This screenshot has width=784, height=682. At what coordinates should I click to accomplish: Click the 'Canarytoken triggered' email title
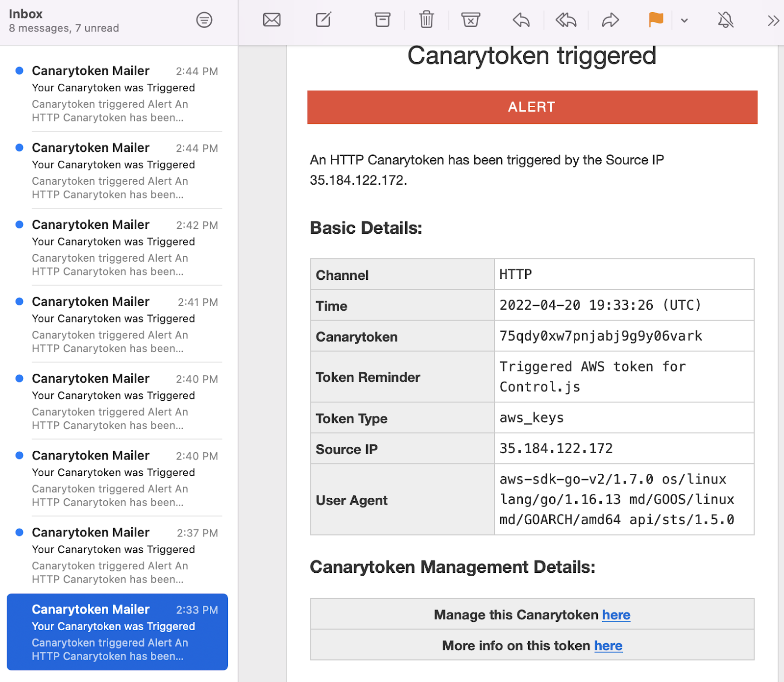point(532,55)
